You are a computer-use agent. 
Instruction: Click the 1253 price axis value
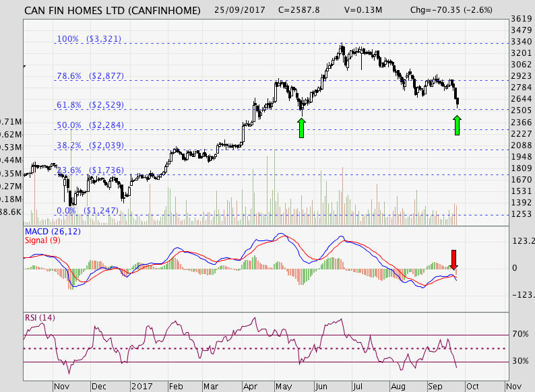[522, 214]
